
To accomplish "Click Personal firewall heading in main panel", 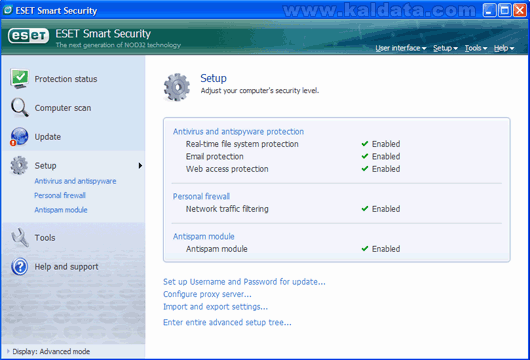I will click(201, 196).
